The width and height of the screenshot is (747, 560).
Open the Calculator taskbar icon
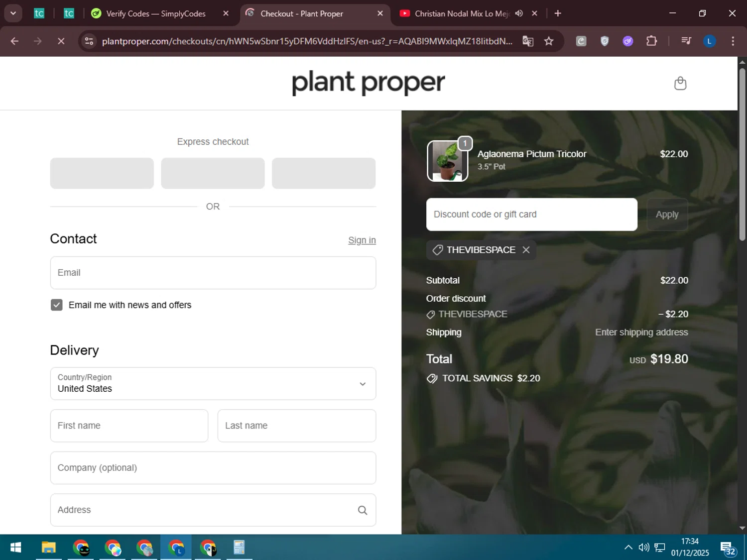[x=239, y=548]
